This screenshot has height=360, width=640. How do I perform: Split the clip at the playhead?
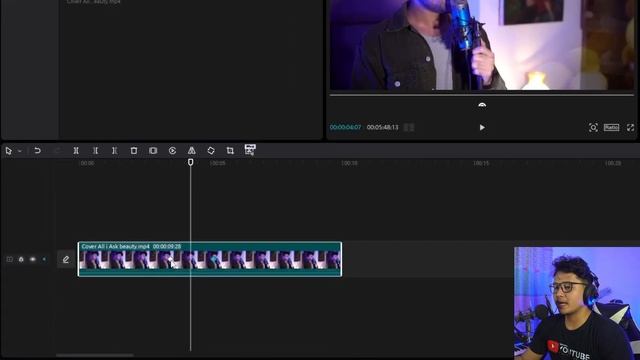pyautogui.click(x=76, y=151)
